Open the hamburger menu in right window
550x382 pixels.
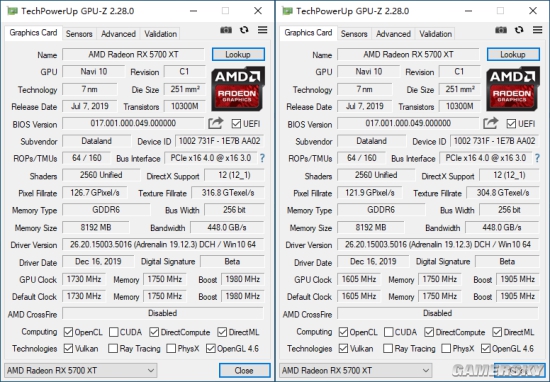click(x=537, y=30)
